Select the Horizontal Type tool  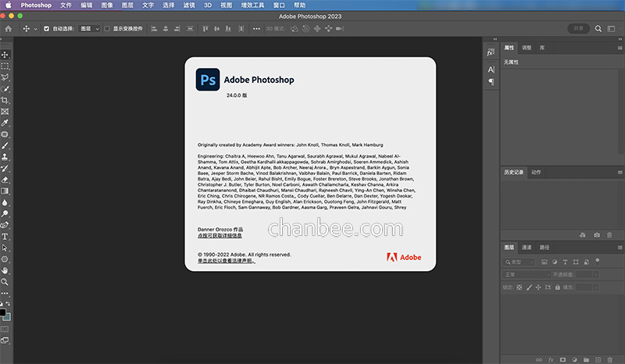tap(5, 237)
